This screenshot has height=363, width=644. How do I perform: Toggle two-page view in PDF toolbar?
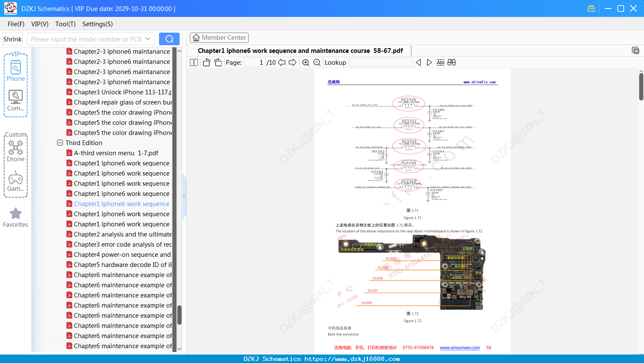pyautogui.click(x=194, y=63)
